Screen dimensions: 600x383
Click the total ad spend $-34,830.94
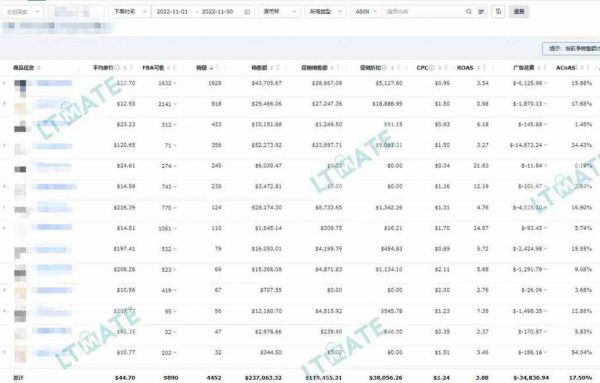tap(531, 378)
